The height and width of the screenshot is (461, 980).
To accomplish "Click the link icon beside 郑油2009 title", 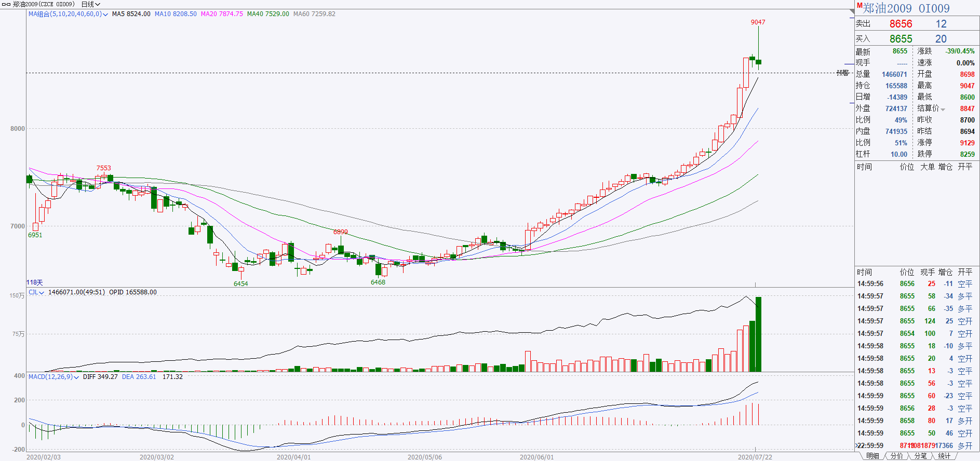I will click(x=6, y=4).
